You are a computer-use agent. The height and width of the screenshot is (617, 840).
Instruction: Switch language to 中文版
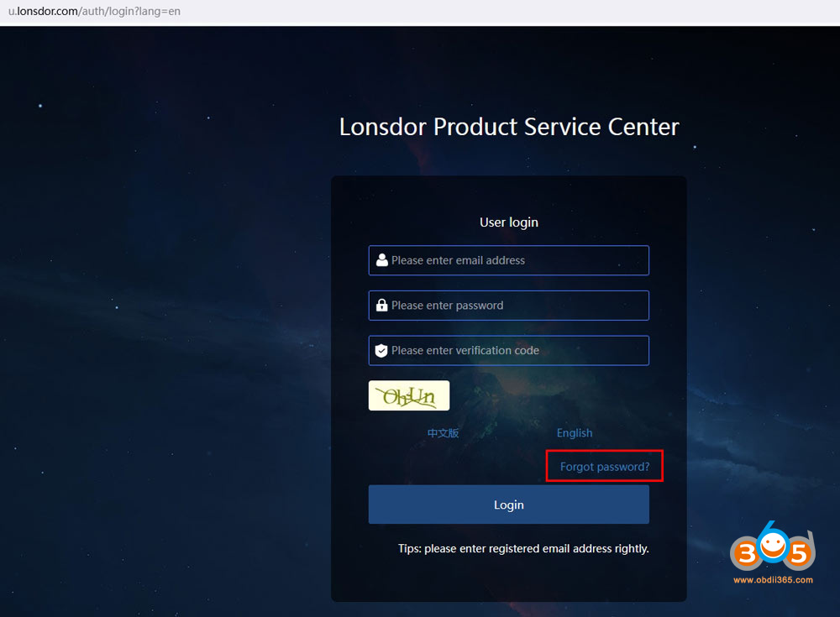443,433
